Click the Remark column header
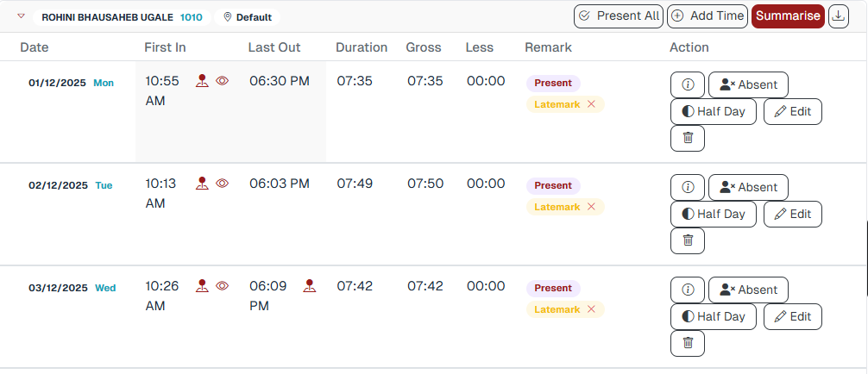The height and width of the screenshot is (374, 868). [x=548, y=47]
